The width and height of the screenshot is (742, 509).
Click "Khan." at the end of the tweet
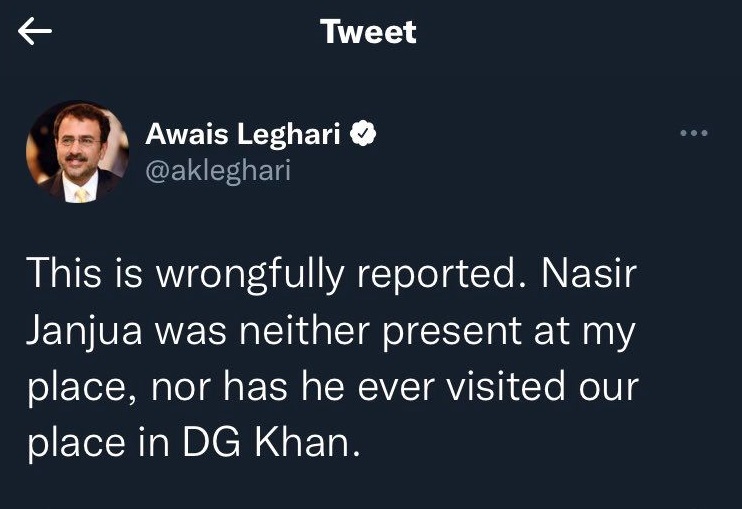(308, 442)
